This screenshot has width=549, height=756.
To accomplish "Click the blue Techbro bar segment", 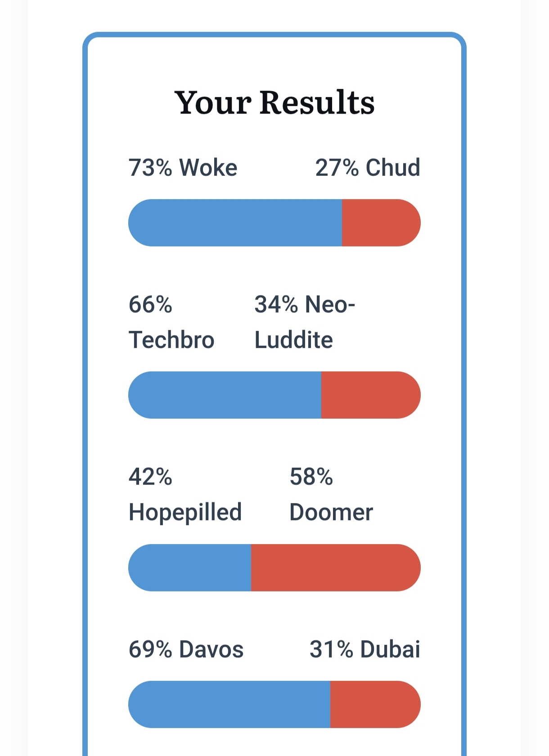I will coord(225,395).
